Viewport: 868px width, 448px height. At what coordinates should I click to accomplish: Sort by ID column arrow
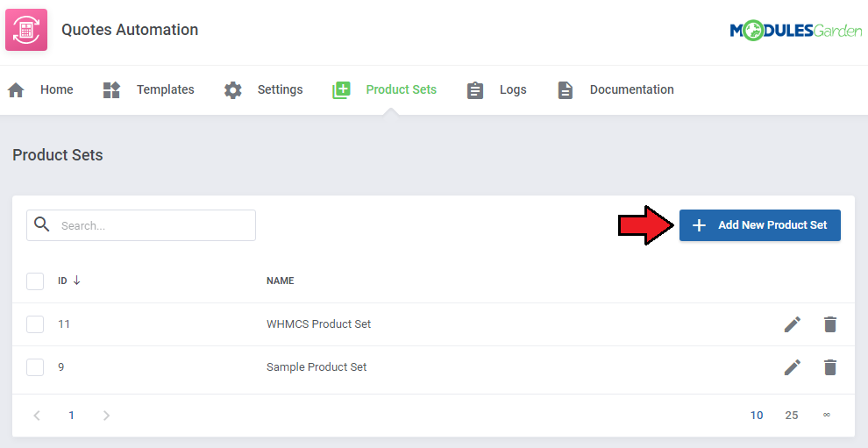[x=76, y=281]
